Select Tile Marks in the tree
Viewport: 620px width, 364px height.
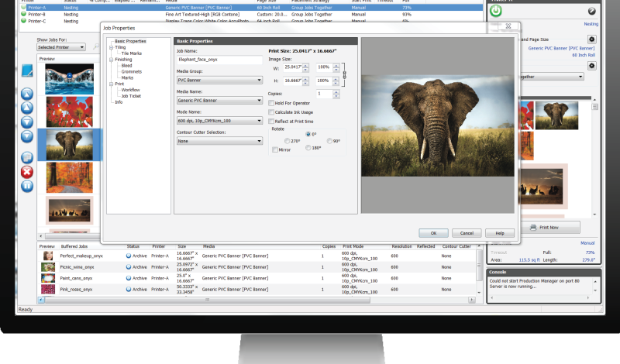tap(131, 53)
